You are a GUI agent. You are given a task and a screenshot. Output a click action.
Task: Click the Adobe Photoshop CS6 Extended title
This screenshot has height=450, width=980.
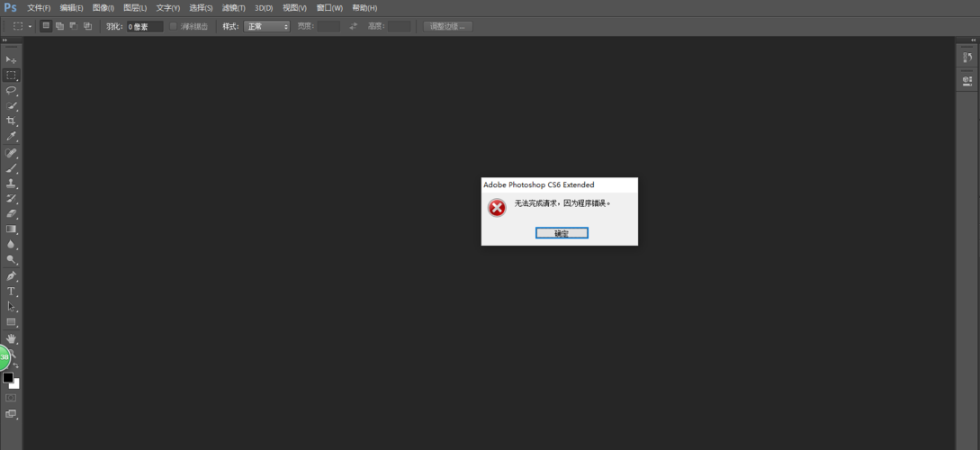[x=539, y=185]
